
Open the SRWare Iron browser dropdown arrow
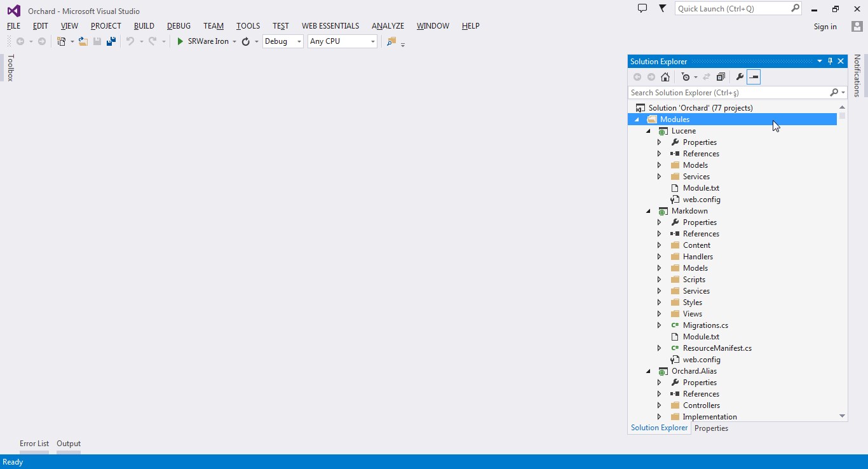234,41
